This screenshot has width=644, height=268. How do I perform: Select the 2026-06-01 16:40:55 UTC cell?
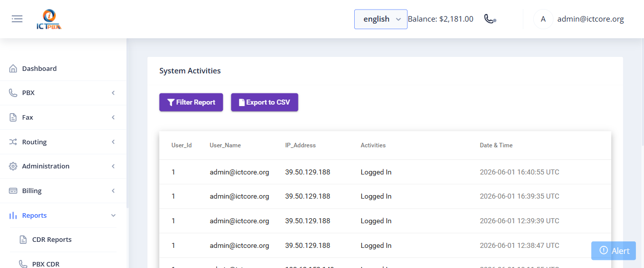pos(520,172)
